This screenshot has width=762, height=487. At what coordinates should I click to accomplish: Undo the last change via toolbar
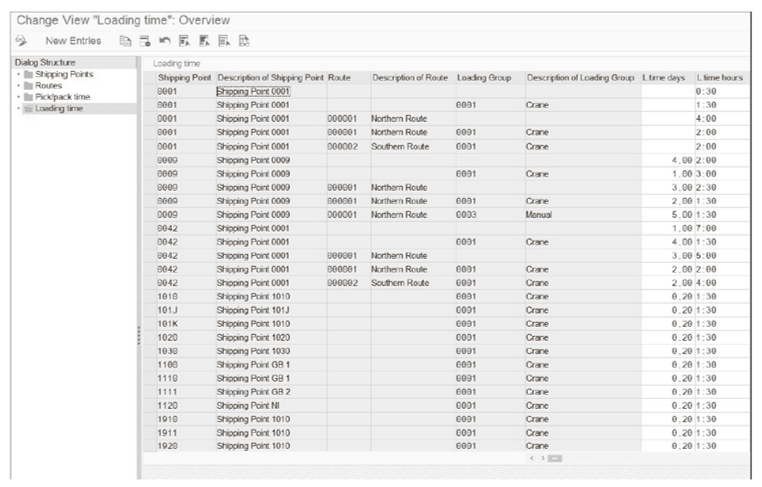point(165,41)
